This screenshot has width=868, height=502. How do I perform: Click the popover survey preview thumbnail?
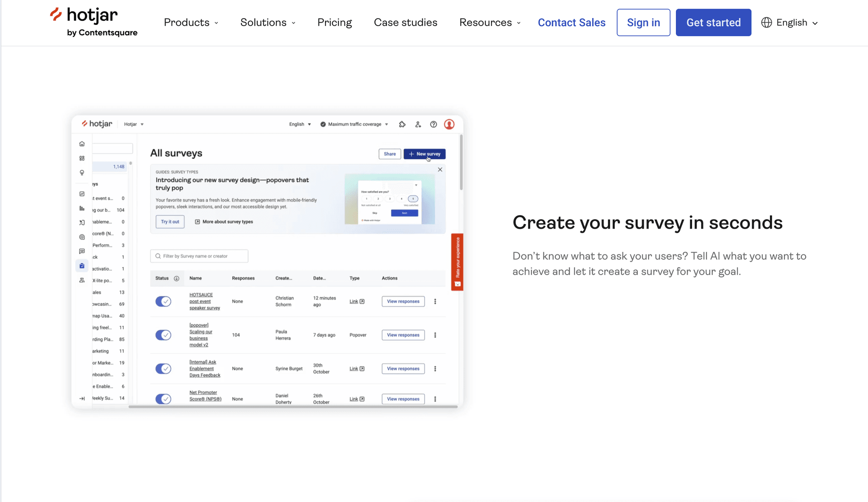pos(390,199)
